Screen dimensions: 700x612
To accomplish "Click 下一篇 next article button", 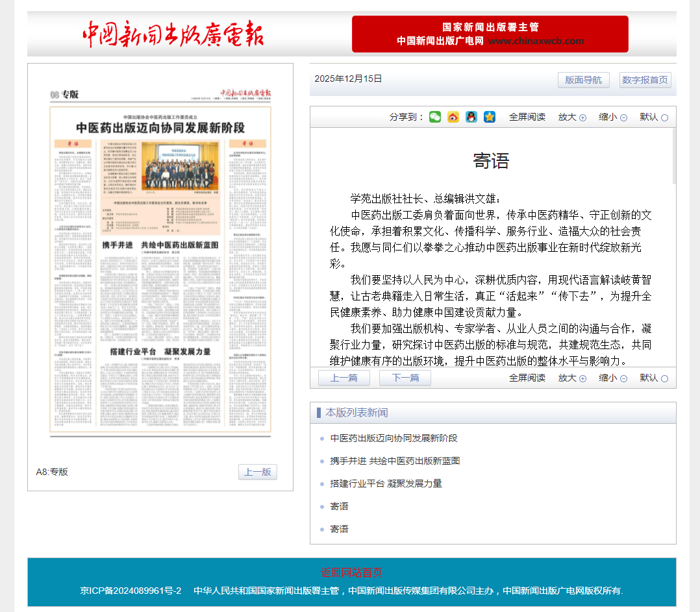I will point(405,378).
